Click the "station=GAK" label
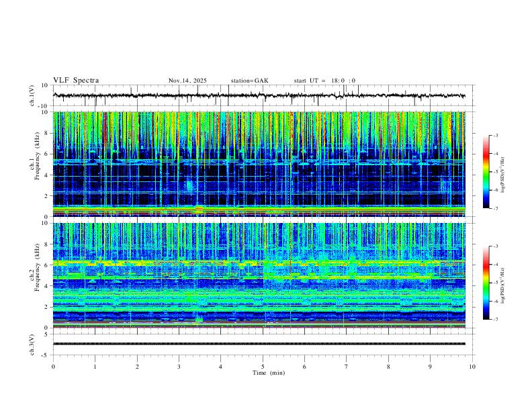The height and width of the screenshot is (411, 532). click(250, 81)
